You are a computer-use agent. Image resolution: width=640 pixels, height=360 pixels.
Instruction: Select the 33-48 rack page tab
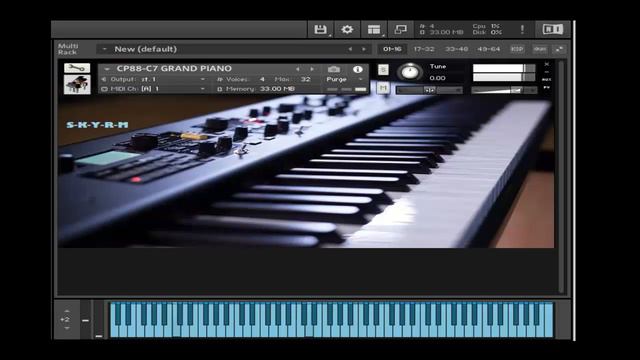pyautogui.click(x=456, y=49)
